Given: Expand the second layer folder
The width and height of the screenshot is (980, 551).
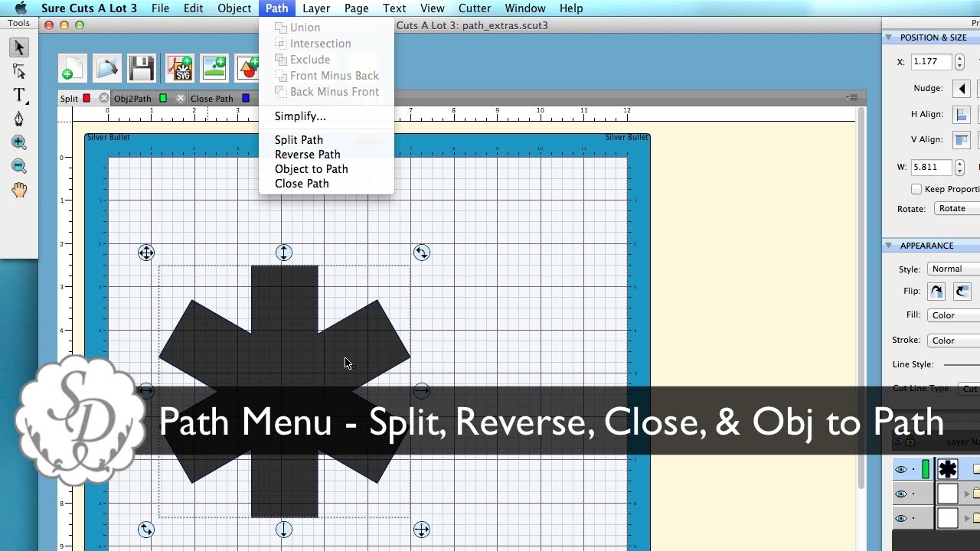Looking at the screenshot, I should pos(967,494).
